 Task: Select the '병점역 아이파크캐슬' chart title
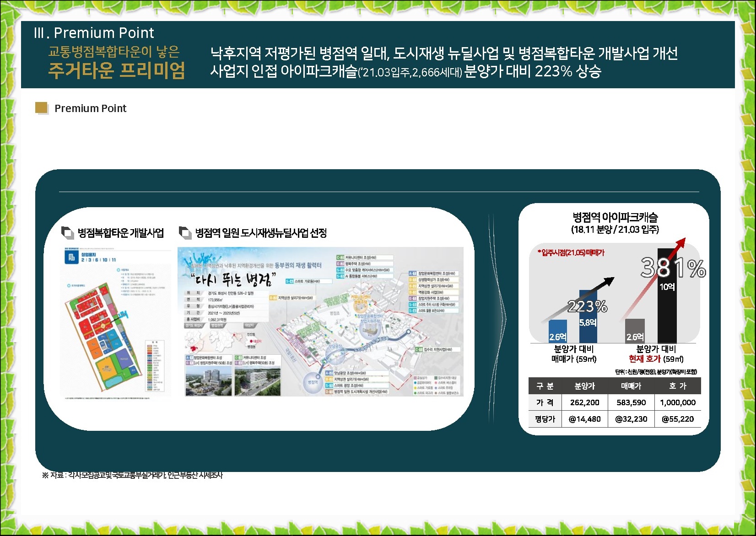point(615,217)
